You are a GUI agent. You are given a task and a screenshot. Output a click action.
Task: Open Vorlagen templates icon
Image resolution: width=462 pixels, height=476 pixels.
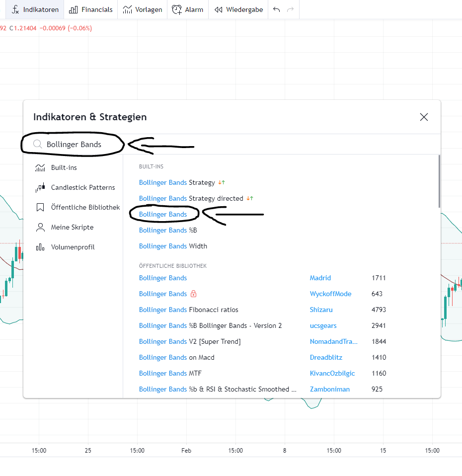128,9
